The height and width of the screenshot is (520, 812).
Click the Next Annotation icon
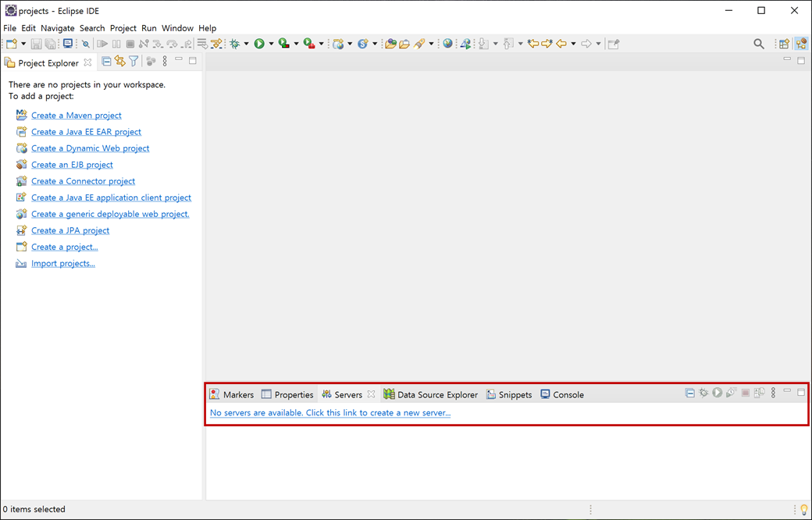pyautogui.click(x=483, y=44)
